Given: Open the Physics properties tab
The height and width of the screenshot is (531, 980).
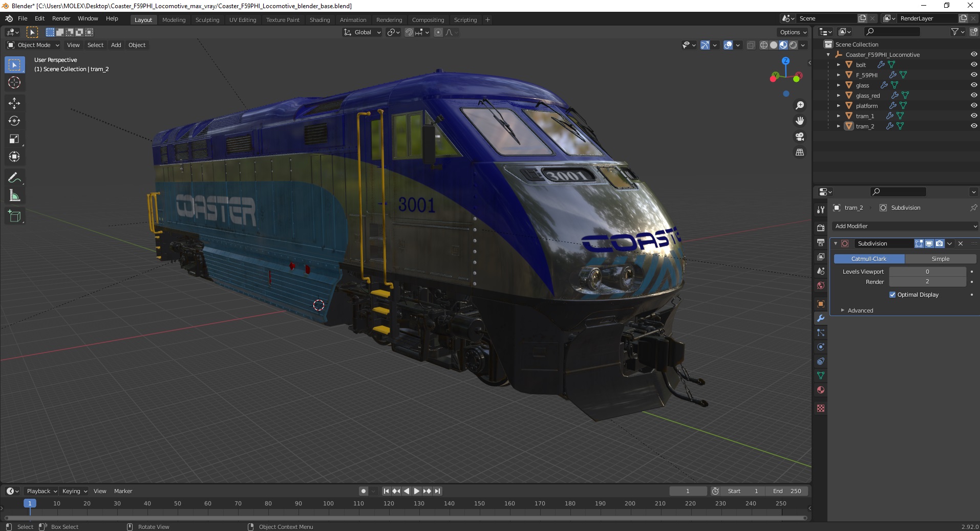Looking at the screenshot, I should [x=821, y=347].
